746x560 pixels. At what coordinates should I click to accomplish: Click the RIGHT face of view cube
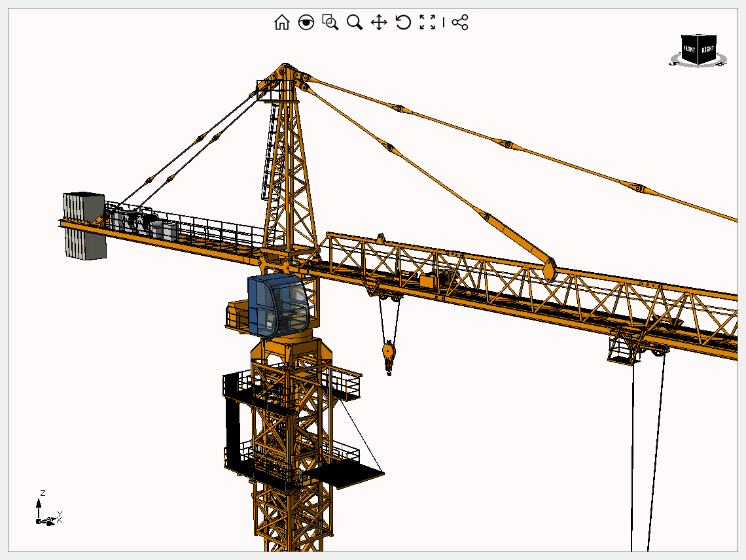[x=707, y=50]
